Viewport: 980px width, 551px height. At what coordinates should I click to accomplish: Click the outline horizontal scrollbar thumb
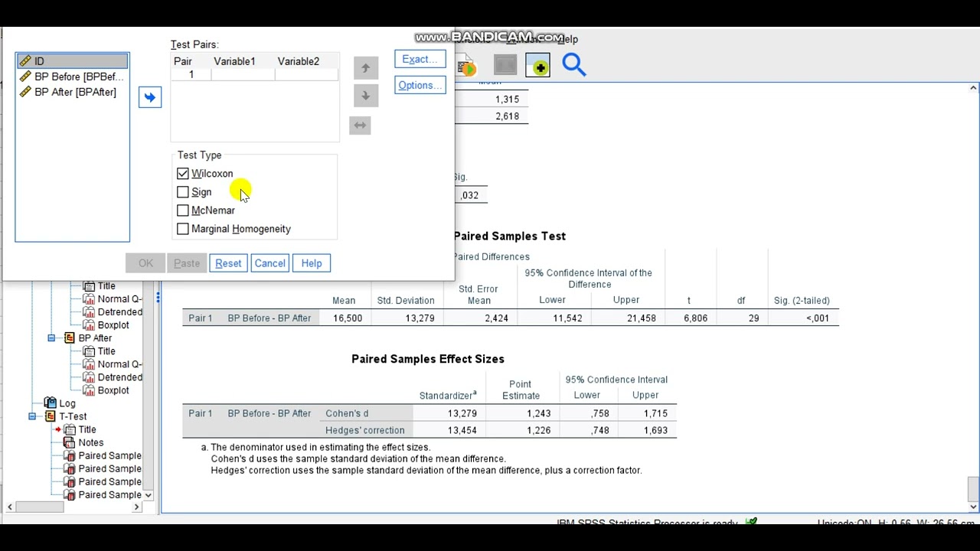[x=40, y=507]
